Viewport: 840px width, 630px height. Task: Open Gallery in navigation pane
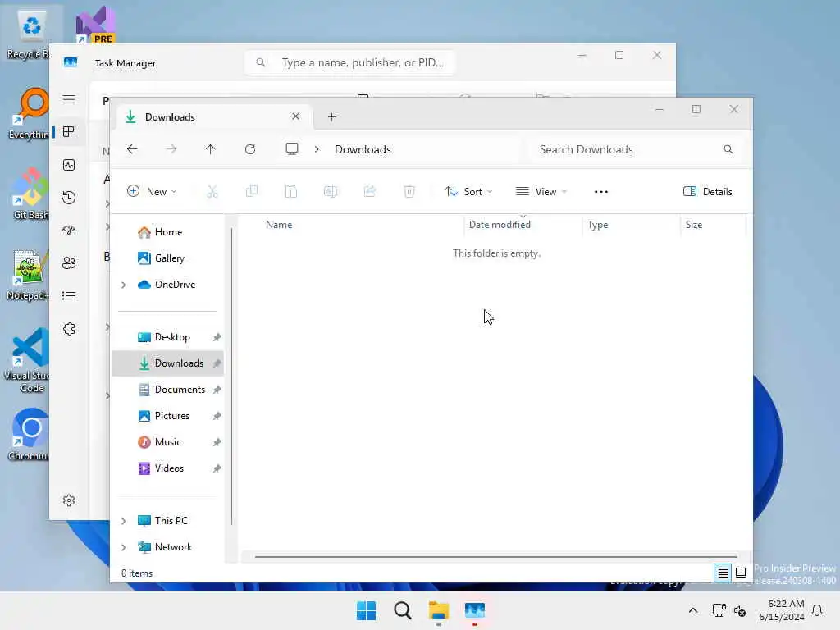tap(167, 258)
